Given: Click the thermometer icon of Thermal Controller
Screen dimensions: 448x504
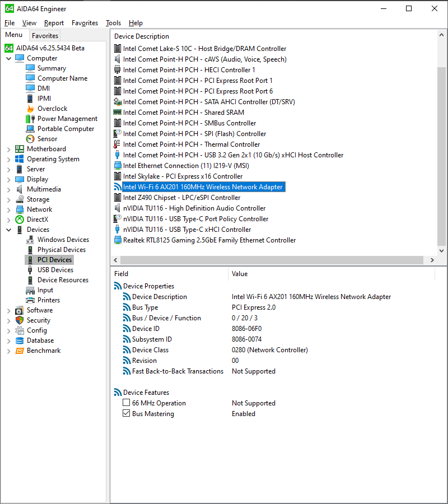Looking at the screenshot, I should click(118, 144).
